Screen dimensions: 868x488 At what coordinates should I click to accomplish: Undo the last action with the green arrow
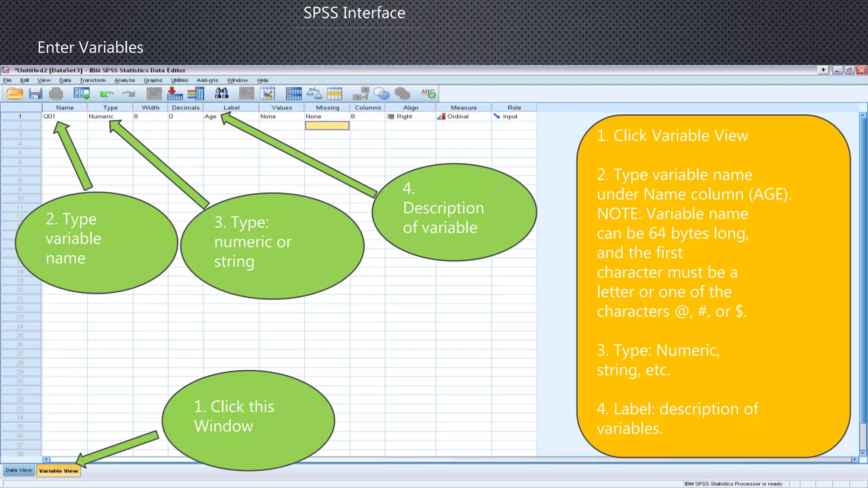click(x=107, y=94)
